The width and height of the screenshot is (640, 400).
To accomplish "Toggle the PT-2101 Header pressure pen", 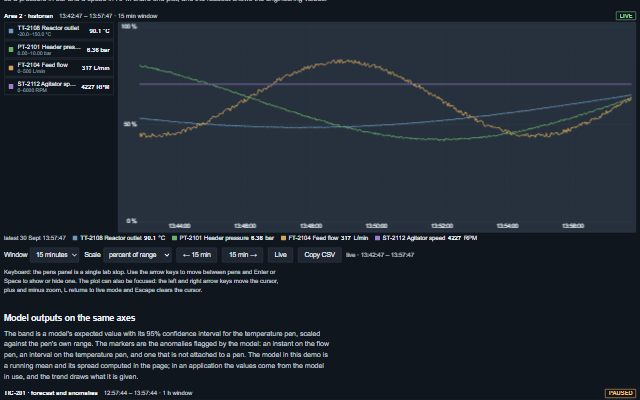I will (x=59, y=50).
